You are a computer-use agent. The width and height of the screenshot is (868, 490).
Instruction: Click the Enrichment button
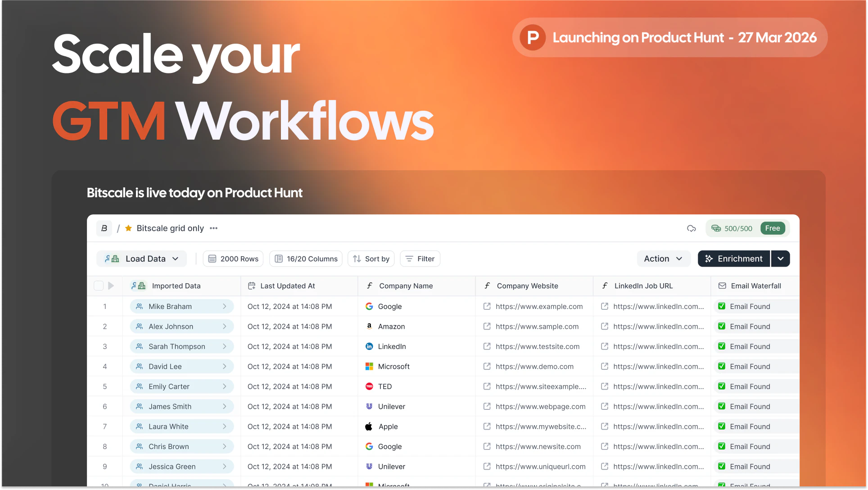click(734, 259)
